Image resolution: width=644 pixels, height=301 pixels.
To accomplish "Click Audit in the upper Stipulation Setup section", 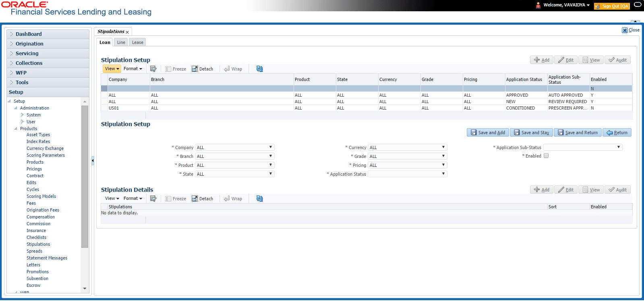I will (x=617, y=60).
